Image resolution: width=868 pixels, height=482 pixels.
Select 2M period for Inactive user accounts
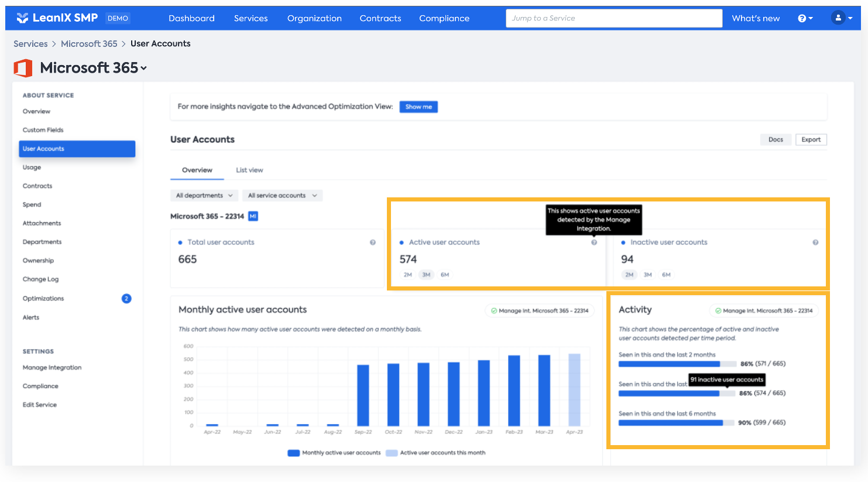pyautogui.click(x=629, y=275)
